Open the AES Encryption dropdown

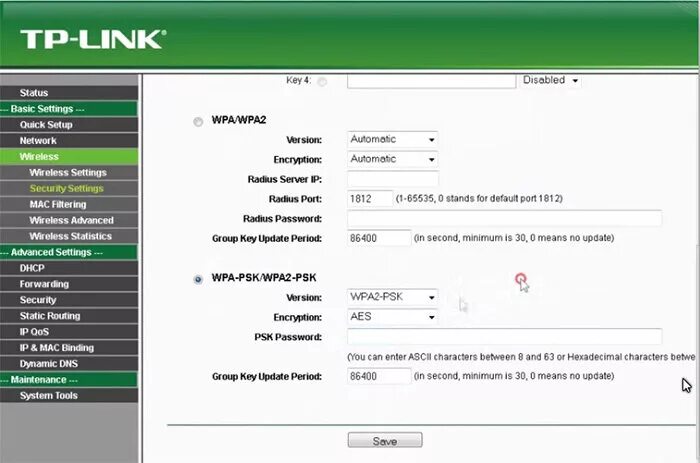point(392,317)
